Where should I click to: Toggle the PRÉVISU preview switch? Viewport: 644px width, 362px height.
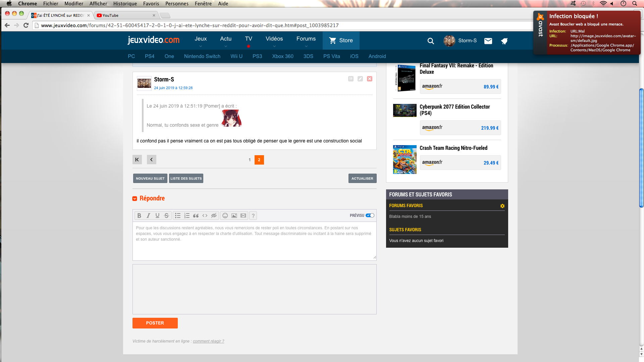(370, 216)
